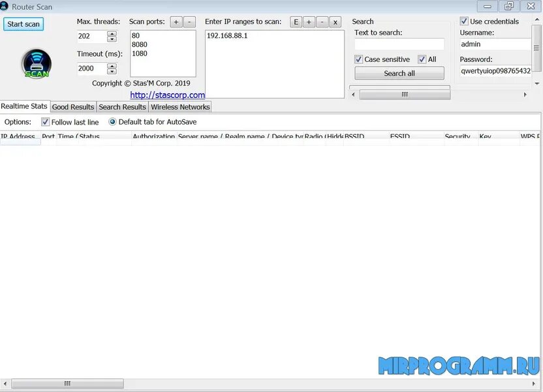
Task: Add a scan port with plus button
Action: tap(176, 22)
